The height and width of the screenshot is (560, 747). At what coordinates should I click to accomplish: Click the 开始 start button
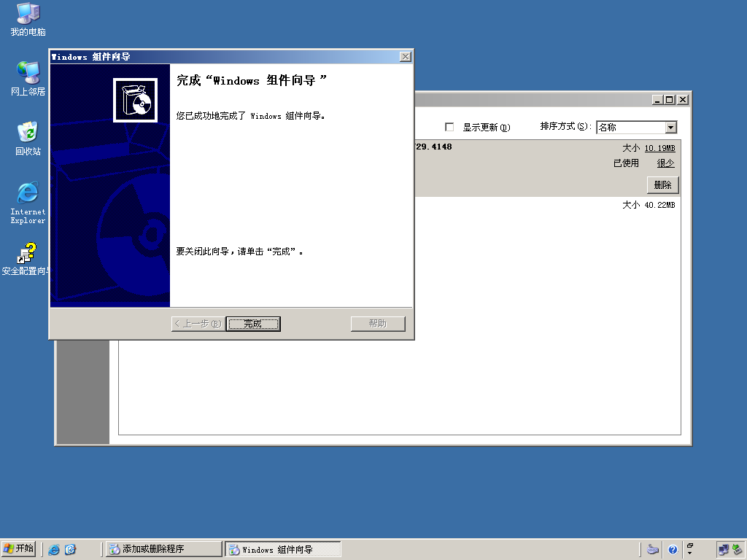pos(18,549)
